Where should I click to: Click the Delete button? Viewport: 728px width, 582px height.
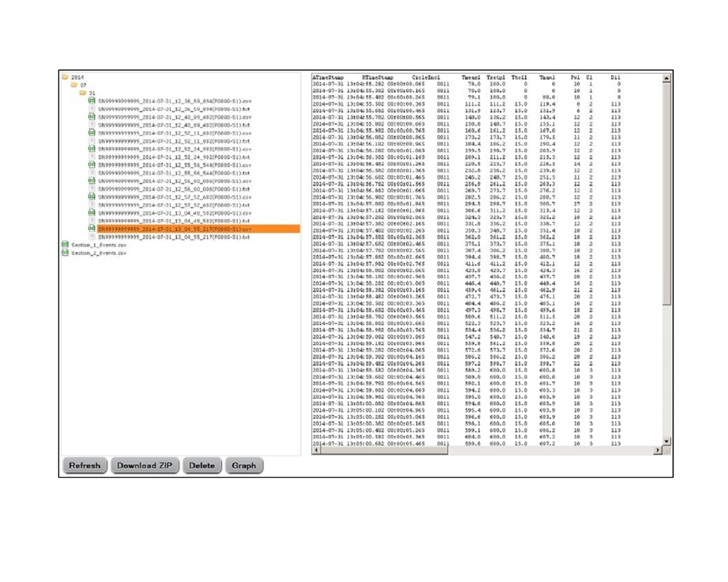(x=202, y=466)
